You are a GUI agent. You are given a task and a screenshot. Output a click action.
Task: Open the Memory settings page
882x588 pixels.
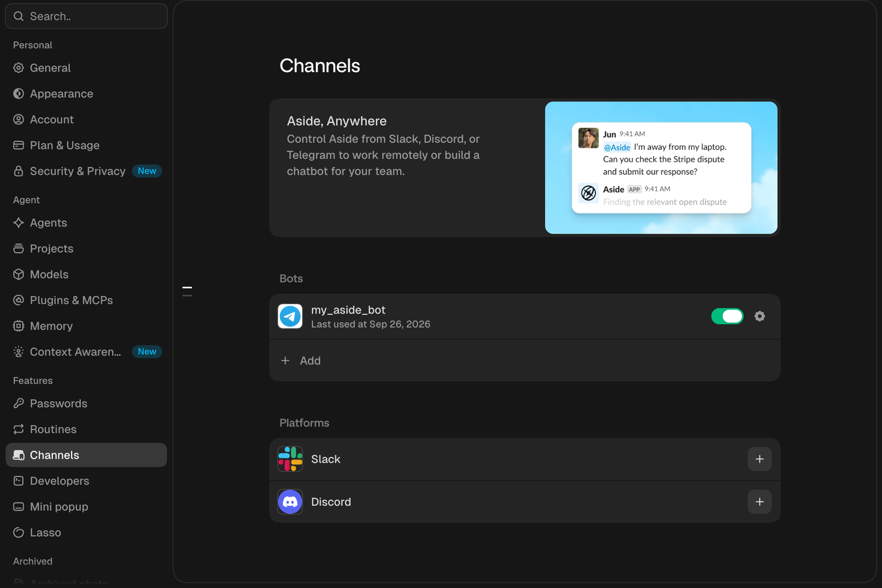[x=86, y=326]
